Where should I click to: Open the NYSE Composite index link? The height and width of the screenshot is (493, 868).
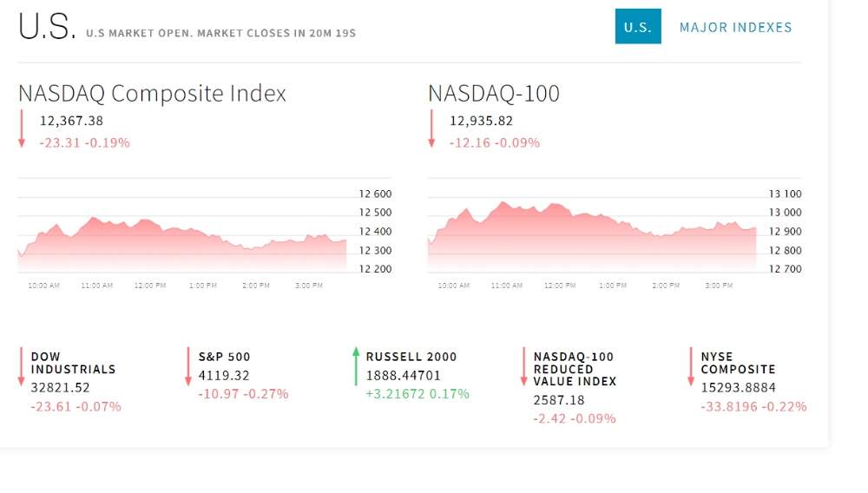click(738, 363)
